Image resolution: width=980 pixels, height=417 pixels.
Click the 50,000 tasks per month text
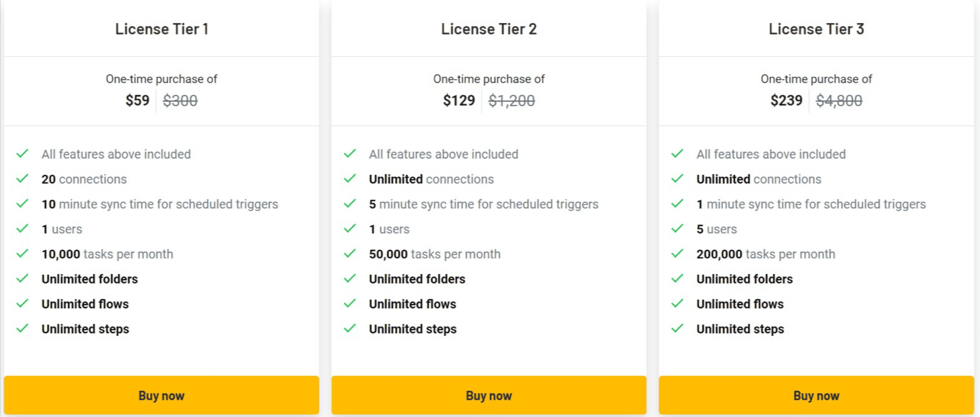pyautogui.click(x=434, y=254)
